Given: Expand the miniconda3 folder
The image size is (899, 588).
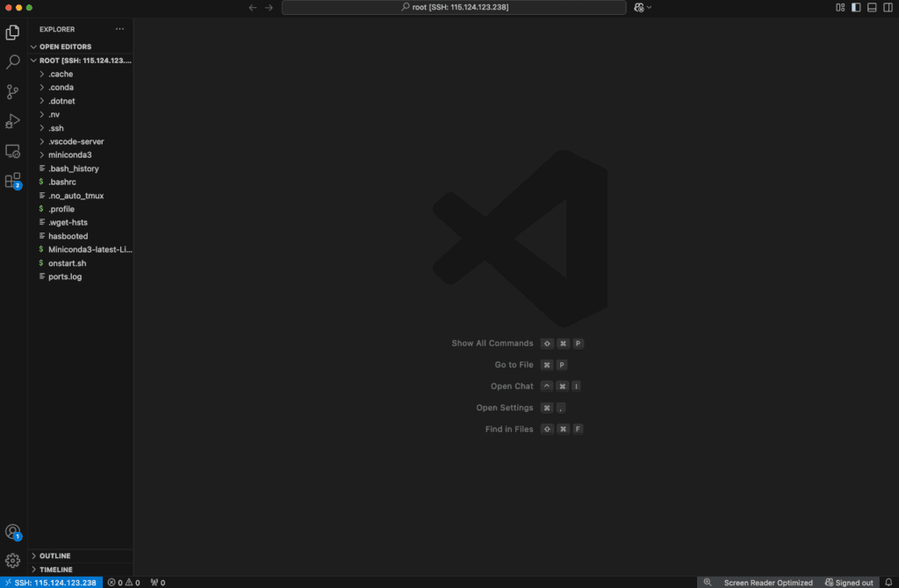Looking at the screenshot, I should pos(81,154).
